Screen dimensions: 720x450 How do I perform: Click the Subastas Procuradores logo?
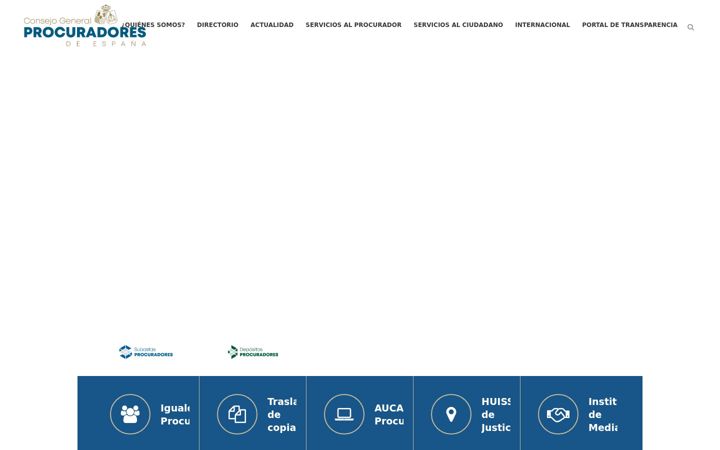pyautogui.click(x=146, y=352)
